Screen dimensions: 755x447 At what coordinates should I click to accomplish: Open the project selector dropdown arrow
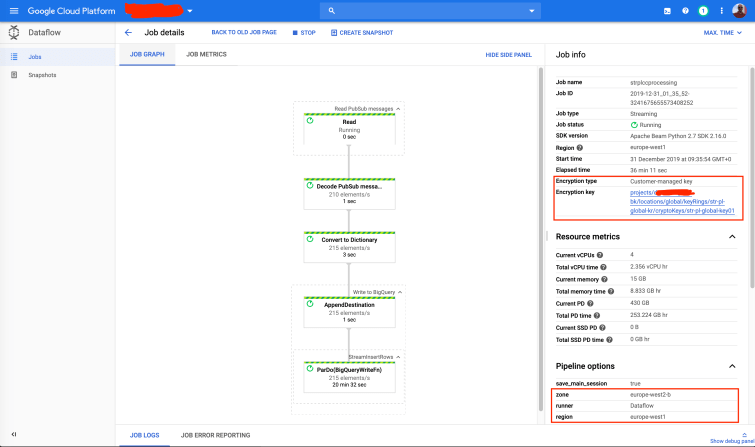190,11
